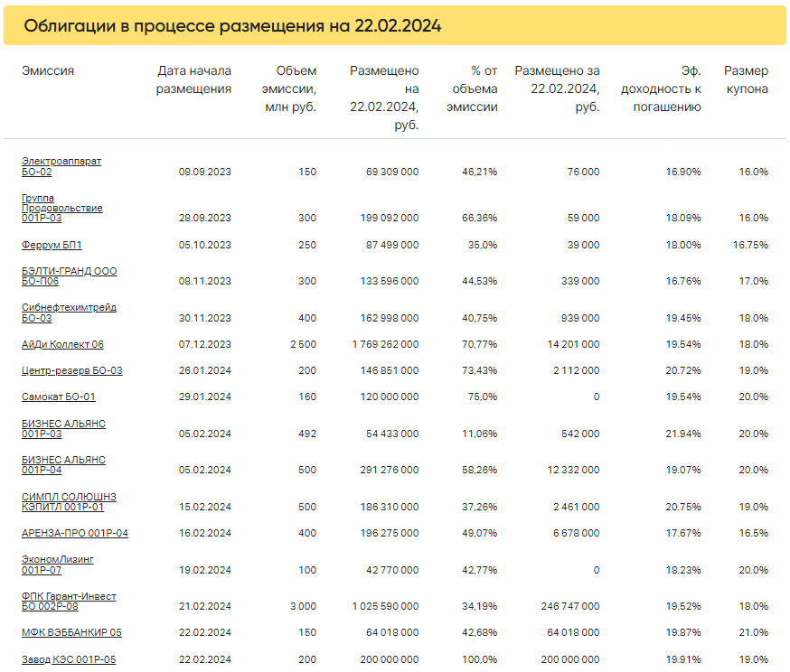Click the daily amount 6 678 000
The width and height of the screenshot is (790, 672).
pyautogui.click(x=577, y=533)
